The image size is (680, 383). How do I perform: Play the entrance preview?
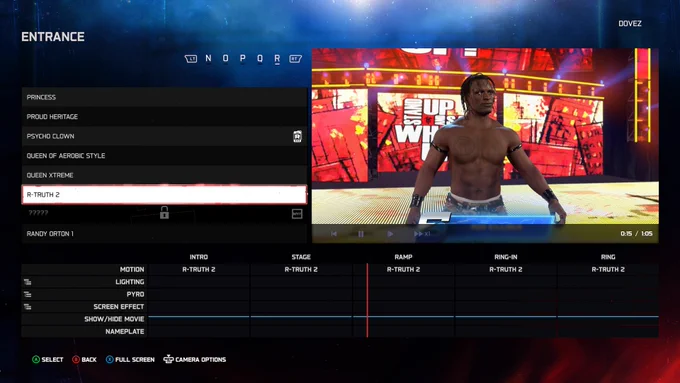pos(390,234)
